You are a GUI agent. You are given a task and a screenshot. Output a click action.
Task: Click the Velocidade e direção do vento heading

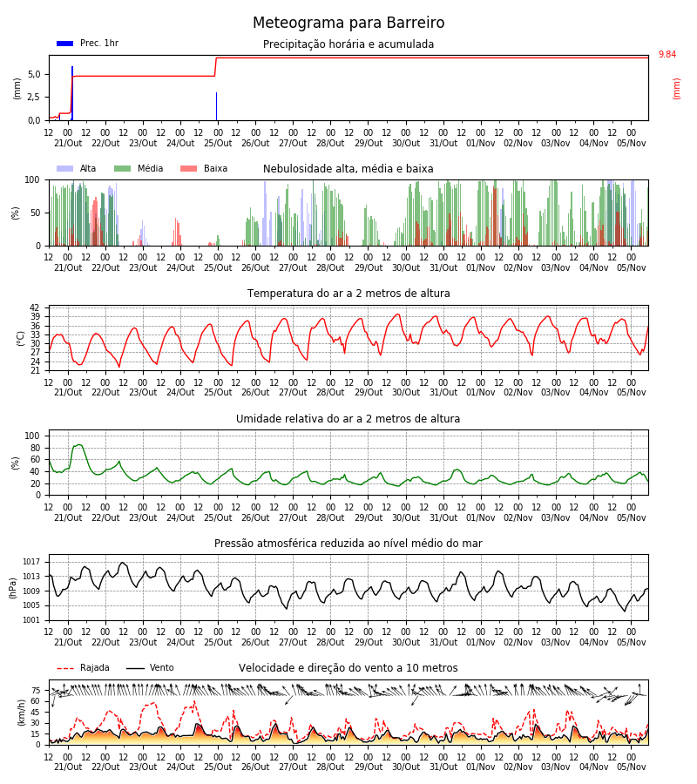tap(348, 668)
